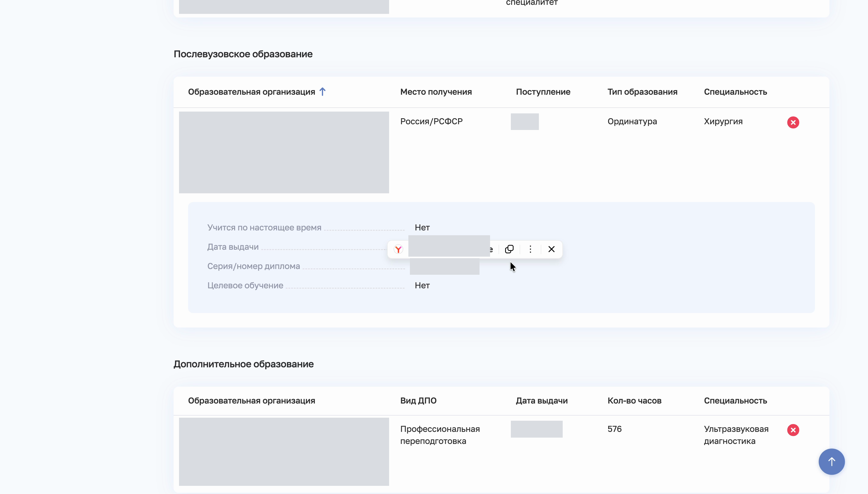868x494 pixels.
Task: Click the Учится по настоящее время label
Action: click(264, 228)
